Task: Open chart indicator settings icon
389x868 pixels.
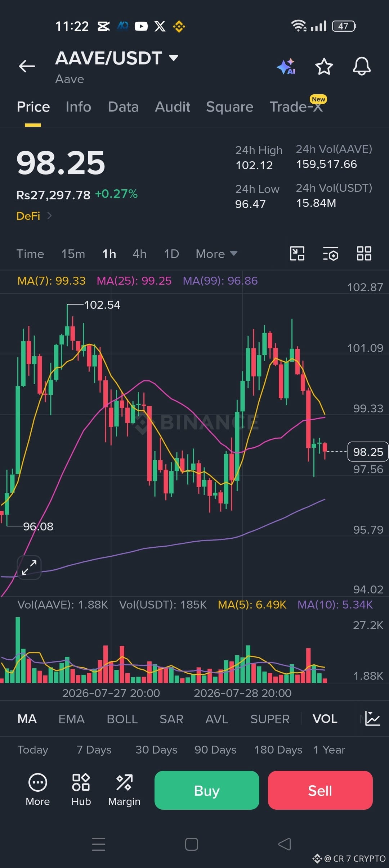Action: click(x=330, y=253)
